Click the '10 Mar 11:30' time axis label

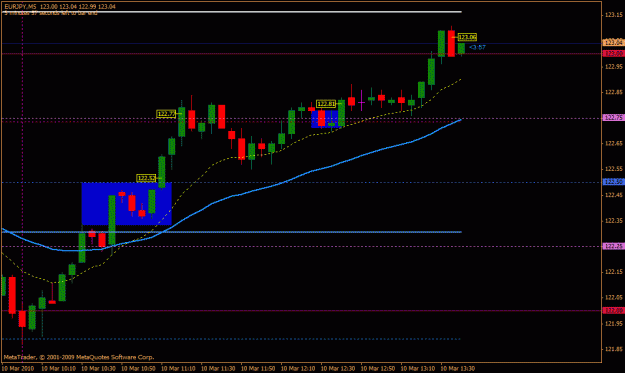click(218, 369)
